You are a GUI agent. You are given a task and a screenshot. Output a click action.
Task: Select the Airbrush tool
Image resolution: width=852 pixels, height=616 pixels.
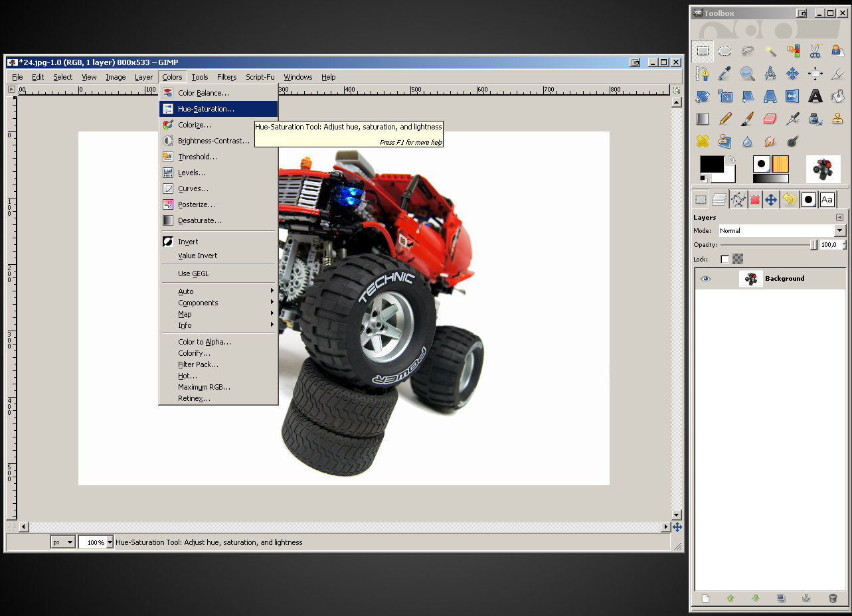[793, 118]
